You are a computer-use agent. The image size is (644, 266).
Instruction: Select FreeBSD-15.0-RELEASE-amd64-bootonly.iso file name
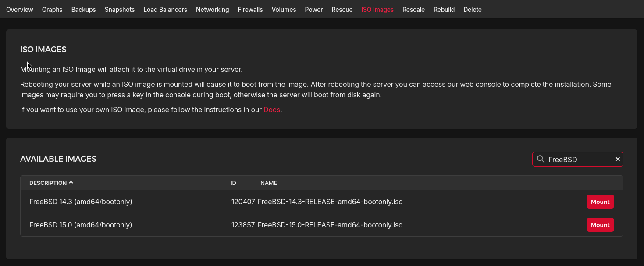click(x=330, y=225)
